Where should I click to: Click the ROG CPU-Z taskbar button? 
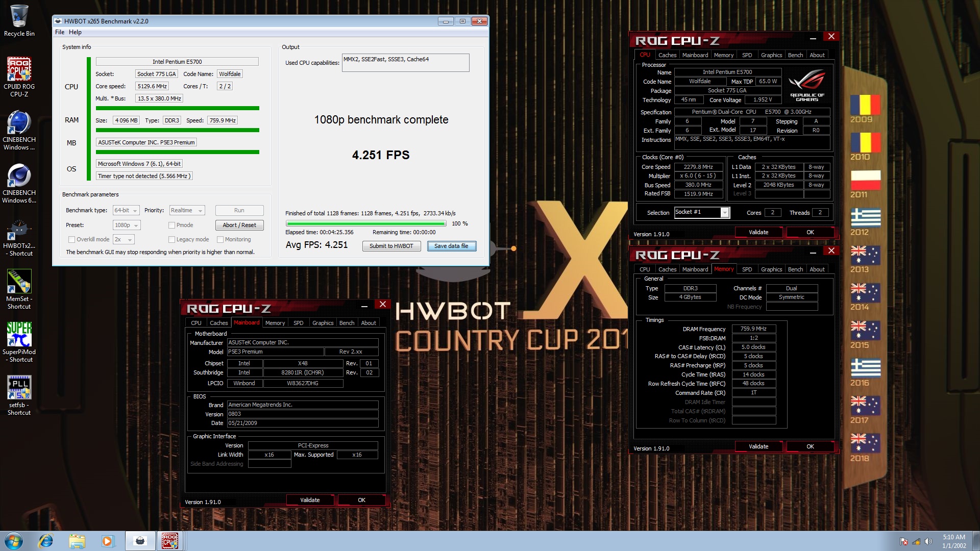click(169, 541)
